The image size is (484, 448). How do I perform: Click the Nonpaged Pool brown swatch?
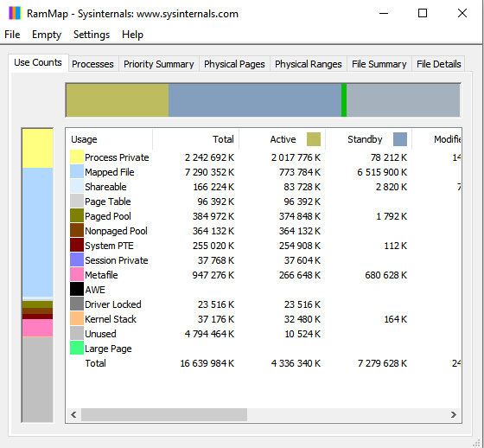coord(77,231)
